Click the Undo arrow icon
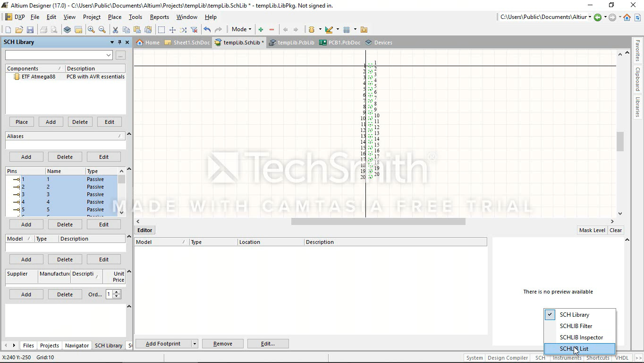The width and height of the screenshot is (644, 363). [x=207, y=30]
